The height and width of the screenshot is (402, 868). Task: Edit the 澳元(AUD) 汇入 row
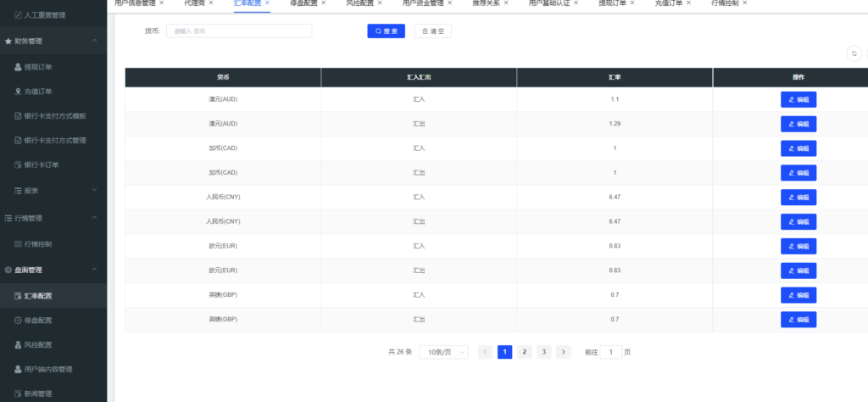[798, 100]
